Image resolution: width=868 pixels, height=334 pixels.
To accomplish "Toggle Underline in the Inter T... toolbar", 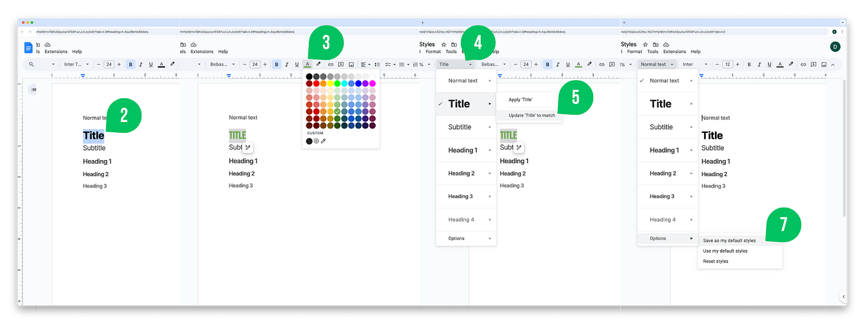I will [x=151, y=64].
